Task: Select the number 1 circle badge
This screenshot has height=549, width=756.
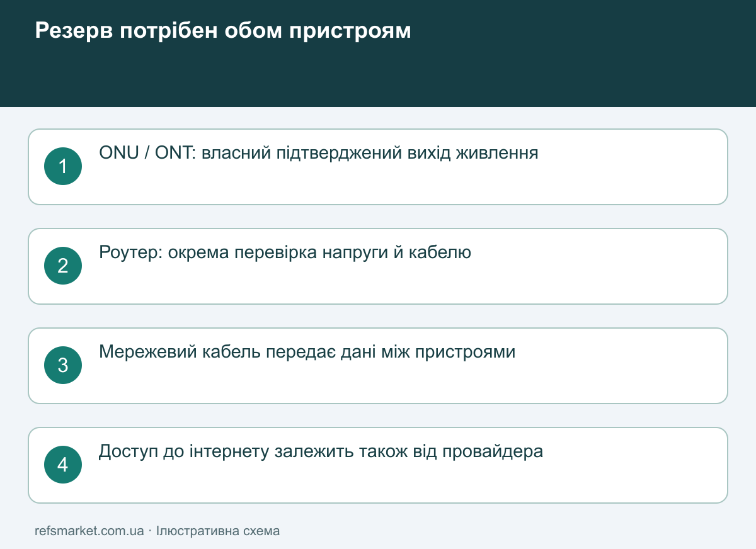Action: (x=63, y=166)
